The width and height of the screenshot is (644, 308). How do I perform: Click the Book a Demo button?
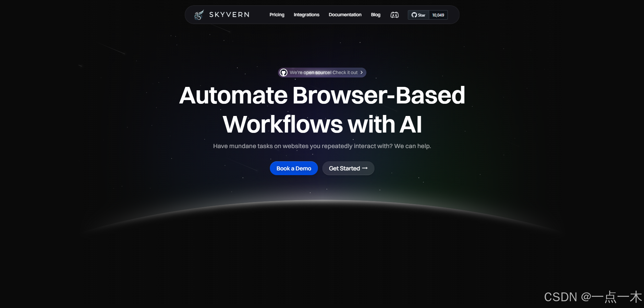[x=294, y=168]
